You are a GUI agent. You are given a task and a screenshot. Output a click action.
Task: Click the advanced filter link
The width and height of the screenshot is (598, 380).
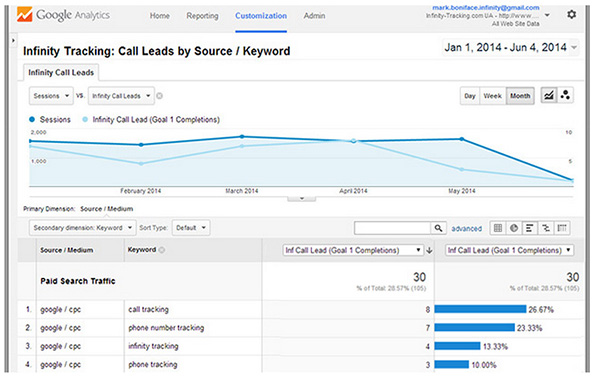(x=466, y=229)
